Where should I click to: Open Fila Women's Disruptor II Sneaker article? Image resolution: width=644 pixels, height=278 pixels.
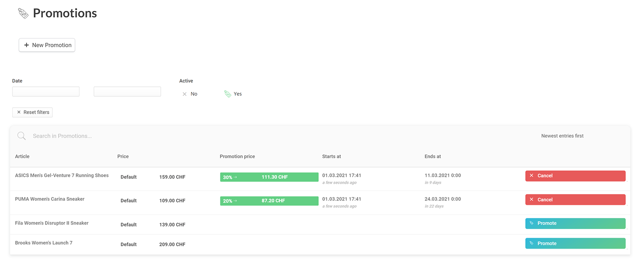tap(52, 223)
